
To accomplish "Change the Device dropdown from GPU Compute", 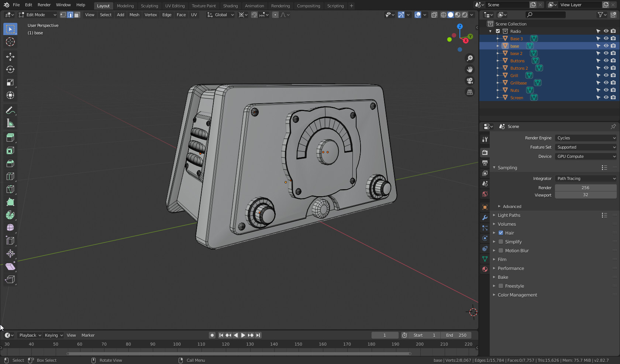I will coord(585,156).
